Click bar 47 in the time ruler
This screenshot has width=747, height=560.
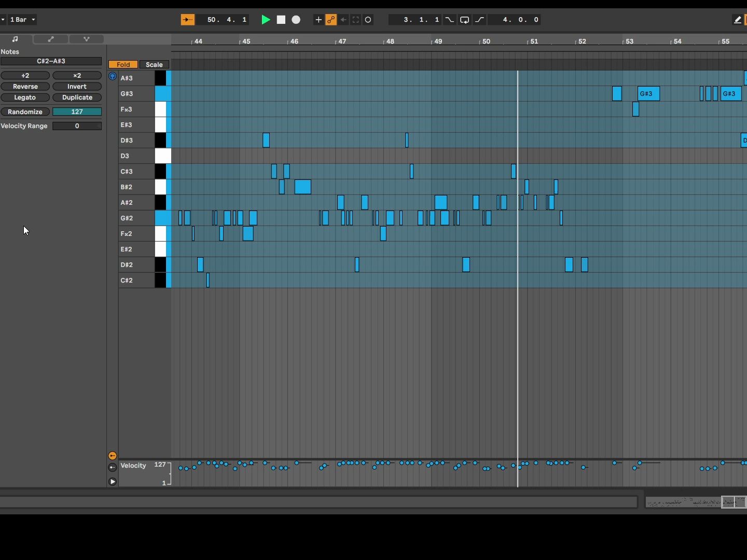pos(342,41)
